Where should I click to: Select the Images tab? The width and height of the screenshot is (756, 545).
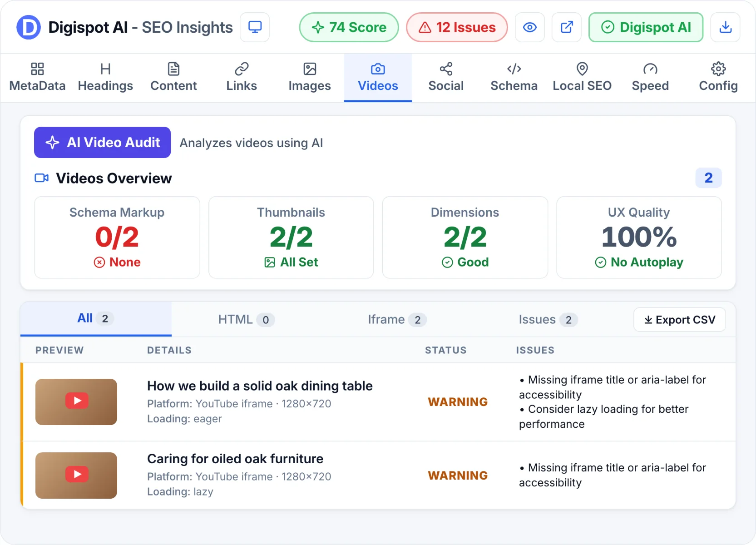(310, 78)
